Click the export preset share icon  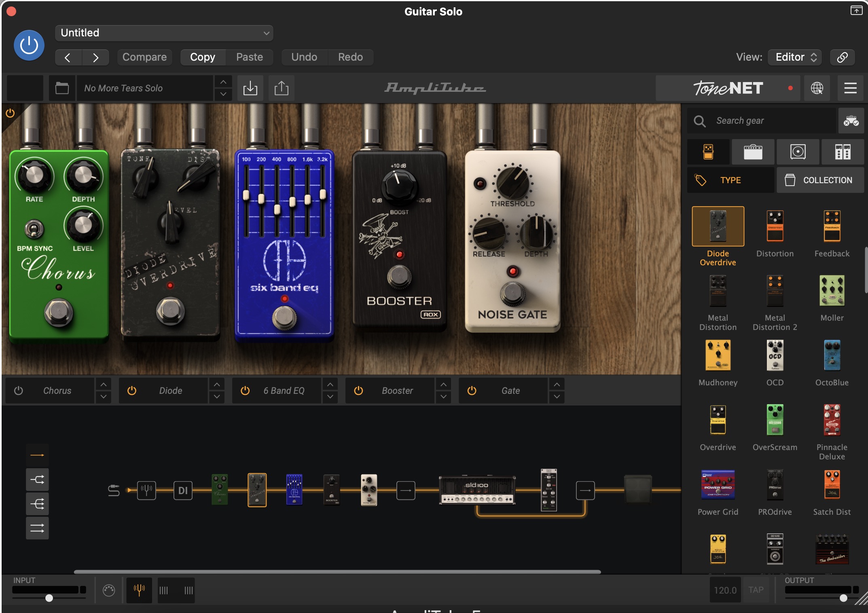point(282,88)
